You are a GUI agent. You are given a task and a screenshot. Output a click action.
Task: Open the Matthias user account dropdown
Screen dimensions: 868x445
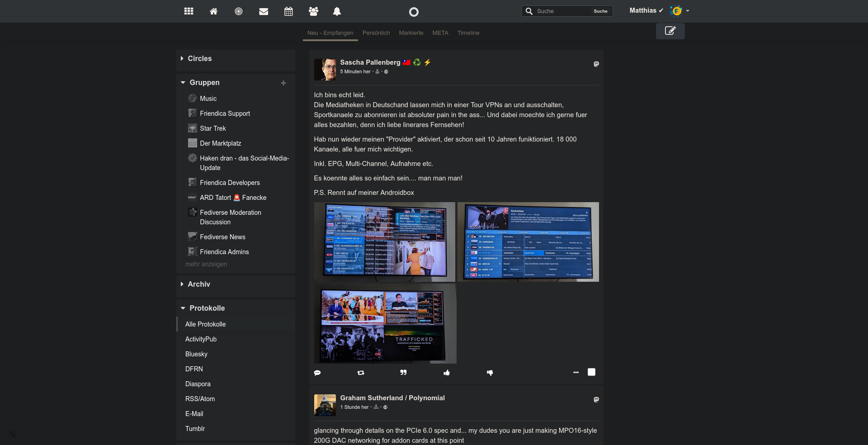click(659, 11)
